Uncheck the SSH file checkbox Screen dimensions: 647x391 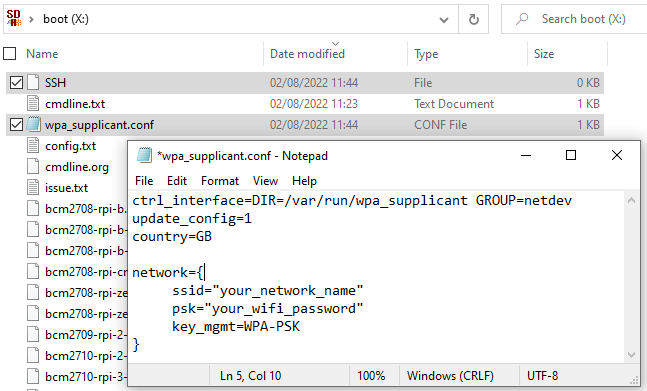(16, 82)
